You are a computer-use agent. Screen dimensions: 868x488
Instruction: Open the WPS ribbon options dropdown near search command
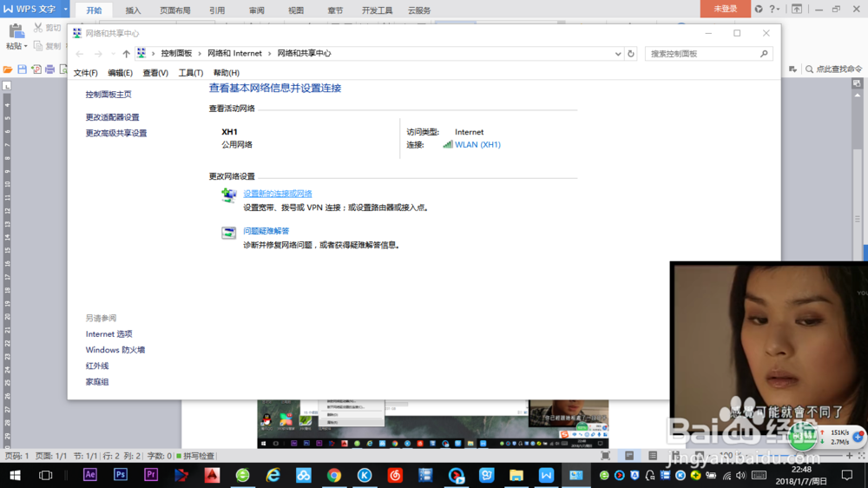point(792,69)
